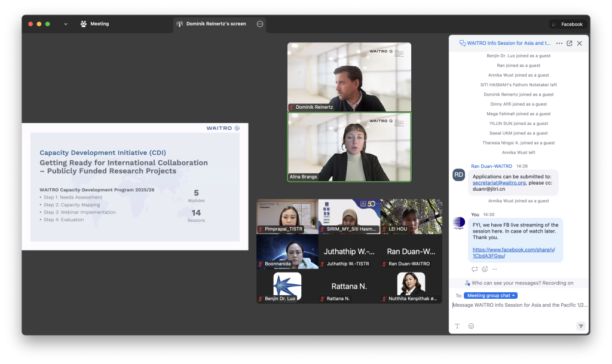This screenshot has width=612, height=364.
Task: Click Who can see your messages notice
Action: (x=519, y=283)
